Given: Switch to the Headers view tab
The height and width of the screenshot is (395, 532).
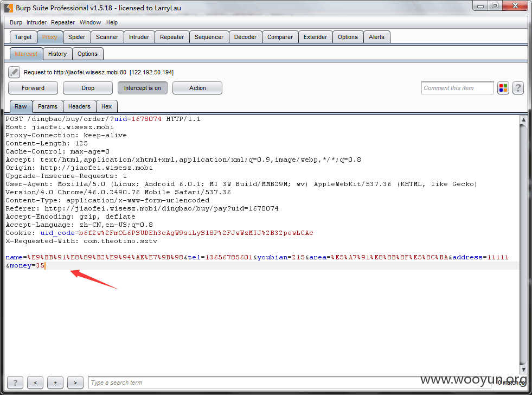Looking at the screenshot, I should coord(79,106).
